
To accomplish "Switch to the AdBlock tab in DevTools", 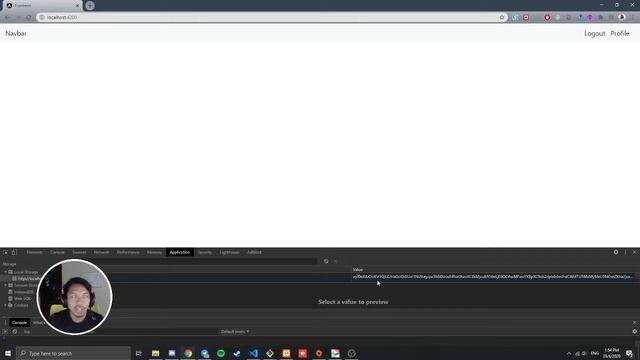I will pyautogui.click(x=254, y=252).
